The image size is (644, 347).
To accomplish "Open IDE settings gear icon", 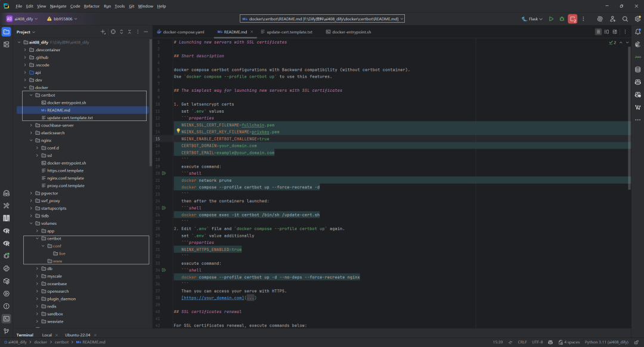I will tap(637, 19).
